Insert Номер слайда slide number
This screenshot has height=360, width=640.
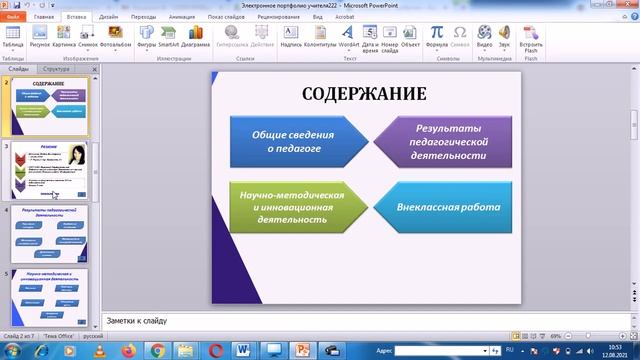click(389, 39)
